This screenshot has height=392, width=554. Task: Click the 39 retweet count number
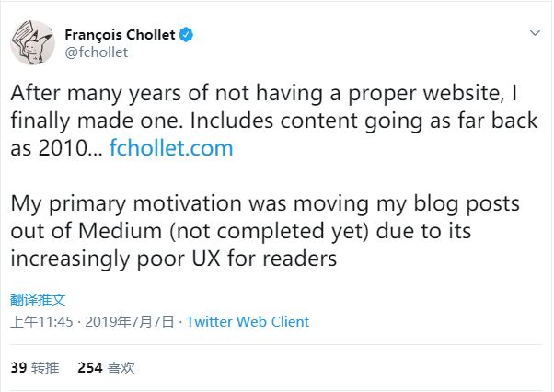click(x=18, y=368)
